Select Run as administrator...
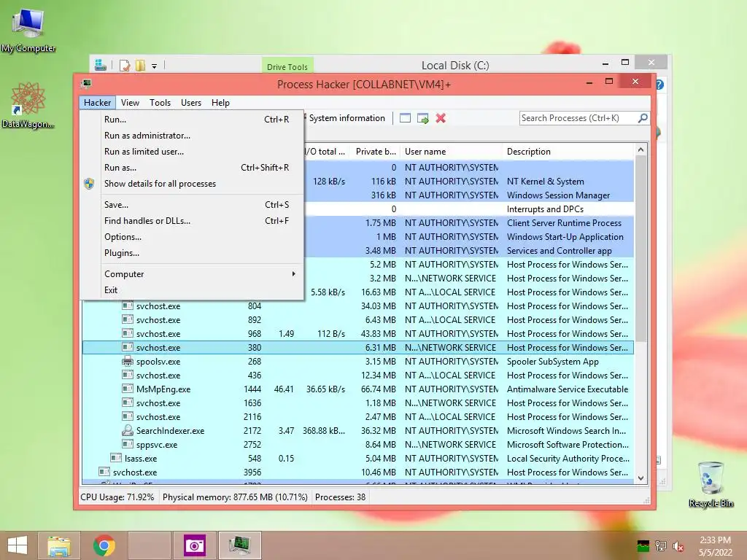The image size is (747, 560). [x=192, y=136]
